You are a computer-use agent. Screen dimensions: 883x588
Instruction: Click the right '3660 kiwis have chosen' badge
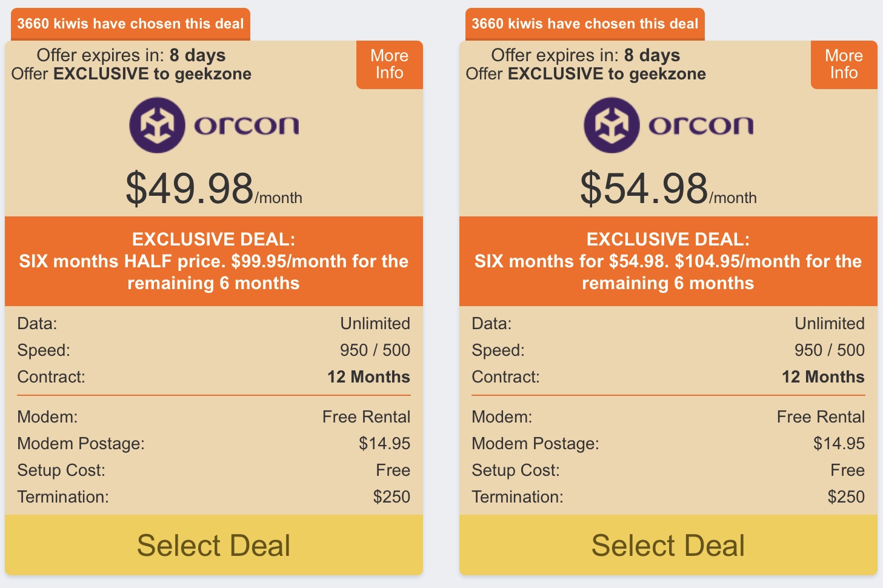[585, 24]
